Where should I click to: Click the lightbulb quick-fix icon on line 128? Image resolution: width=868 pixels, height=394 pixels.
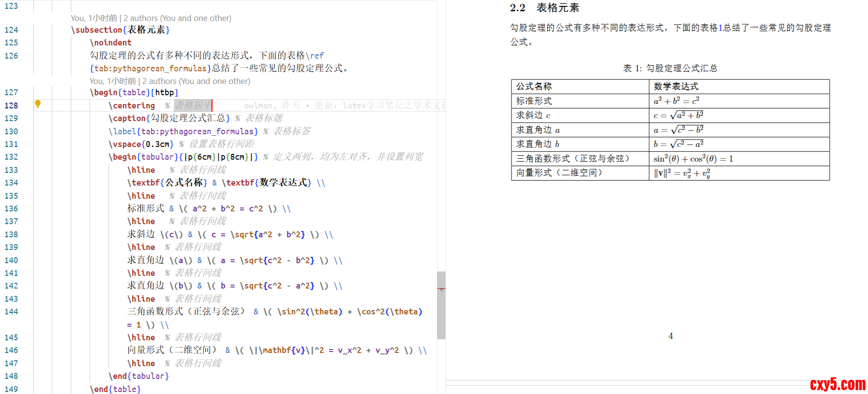(x=38, y=104)
